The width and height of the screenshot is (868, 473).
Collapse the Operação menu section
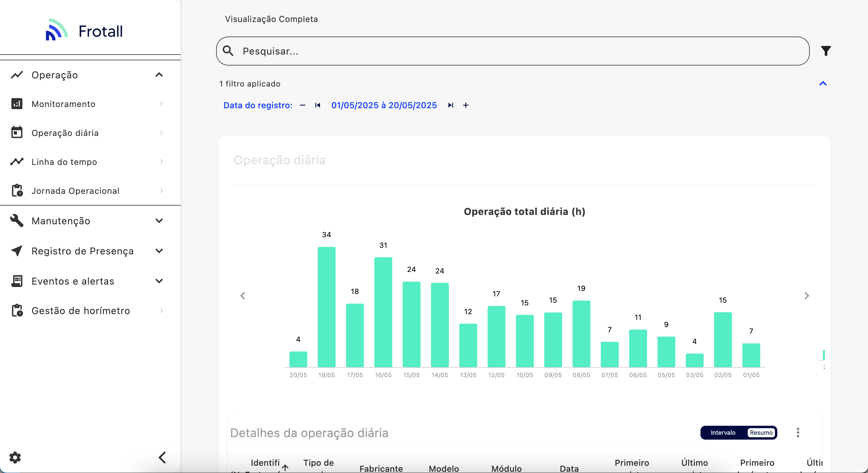(x=159, y=75)
